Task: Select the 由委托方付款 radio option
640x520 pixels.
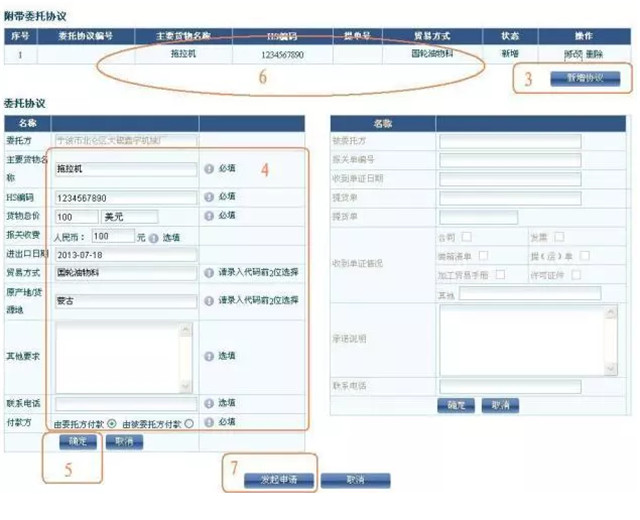Action: (111, 423)
